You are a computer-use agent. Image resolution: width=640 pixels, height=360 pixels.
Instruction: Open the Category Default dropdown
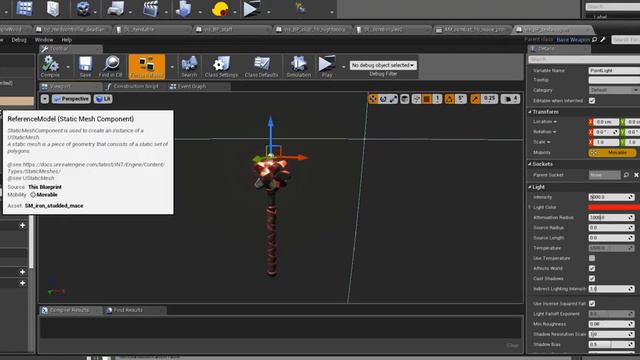click(614, 90)
